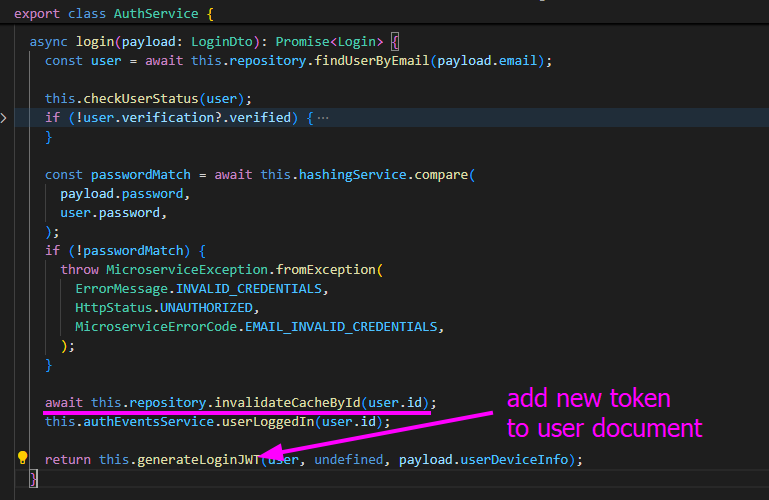Click the return keyword
This screenshot has height=500, width=769.
point(68,460)
